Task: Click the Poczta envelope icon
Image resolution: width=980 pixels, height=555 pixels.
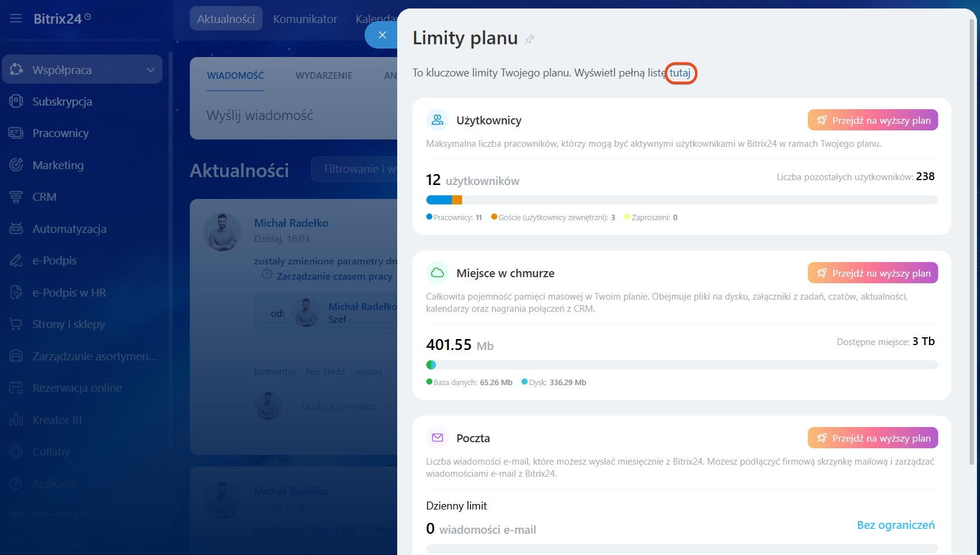Action: 437,438
